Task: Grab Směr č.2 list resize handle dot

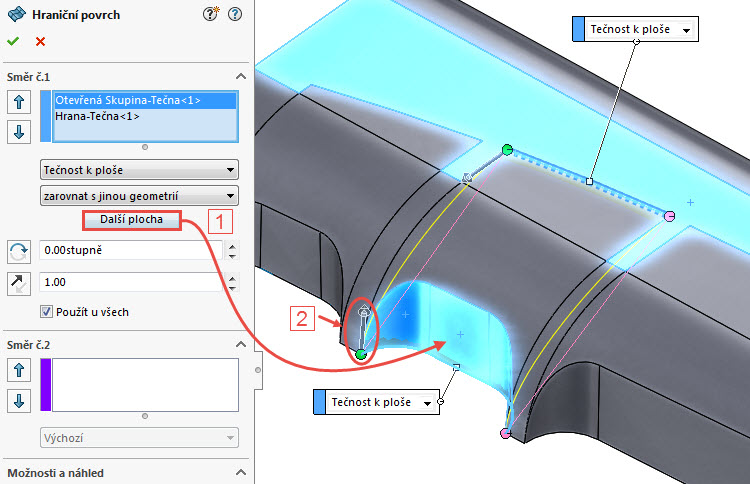Action: coord(145,416)
